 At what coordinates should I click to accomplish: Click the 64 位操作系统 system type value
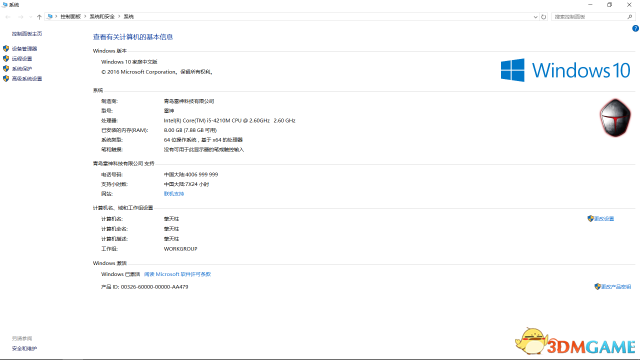203,140
